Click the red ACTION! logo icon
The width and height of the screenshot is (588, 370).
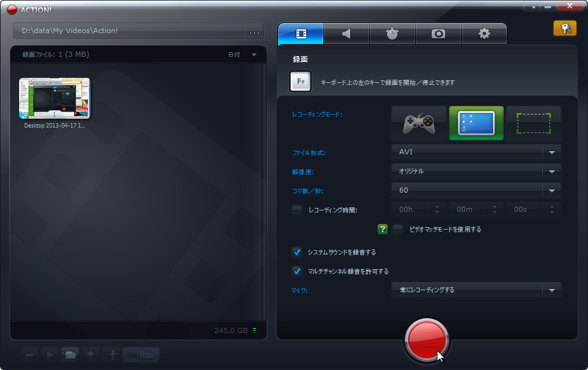(x=12, y=10)
